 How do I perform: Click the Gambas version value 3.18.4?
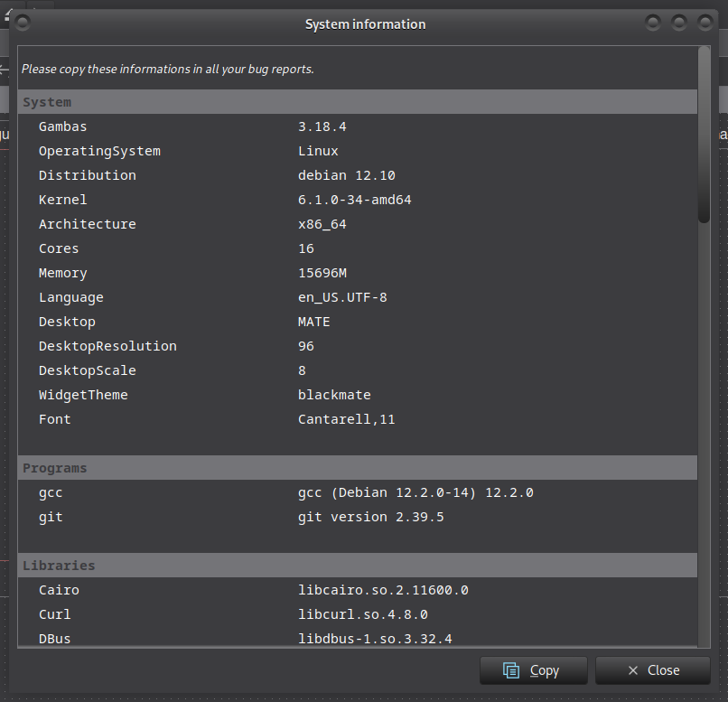point(322,126)
